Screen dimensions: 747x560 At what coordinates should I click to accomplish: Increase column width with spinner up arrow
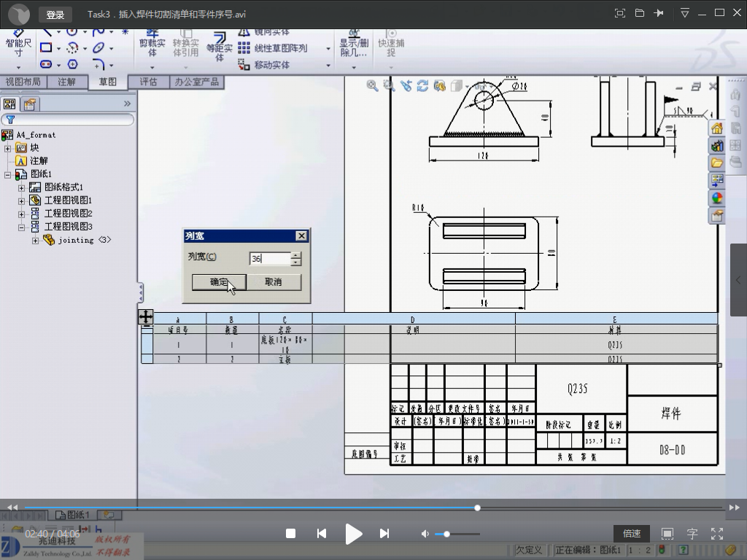click(296, 256)
